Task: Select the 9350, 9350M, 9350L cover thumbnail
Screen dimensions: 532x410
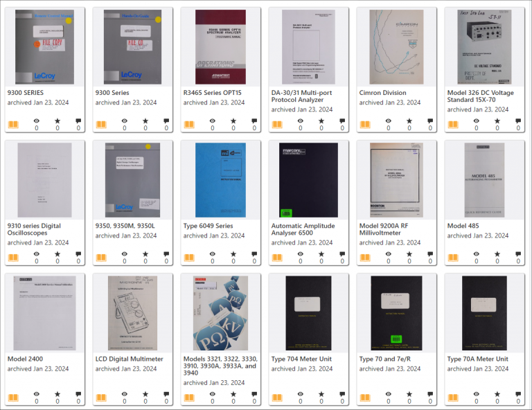Action: 133,180
